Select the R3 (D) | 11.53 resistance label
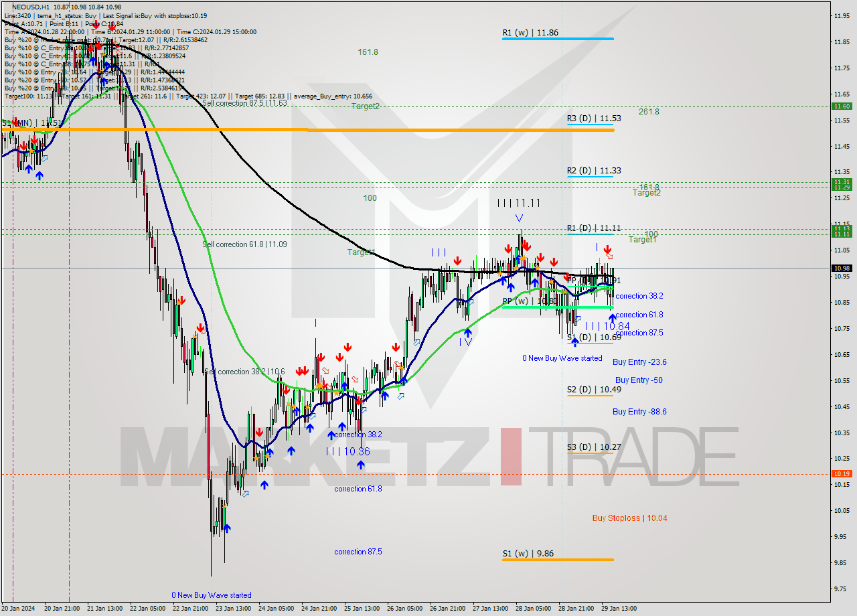 tap(594, 119)
